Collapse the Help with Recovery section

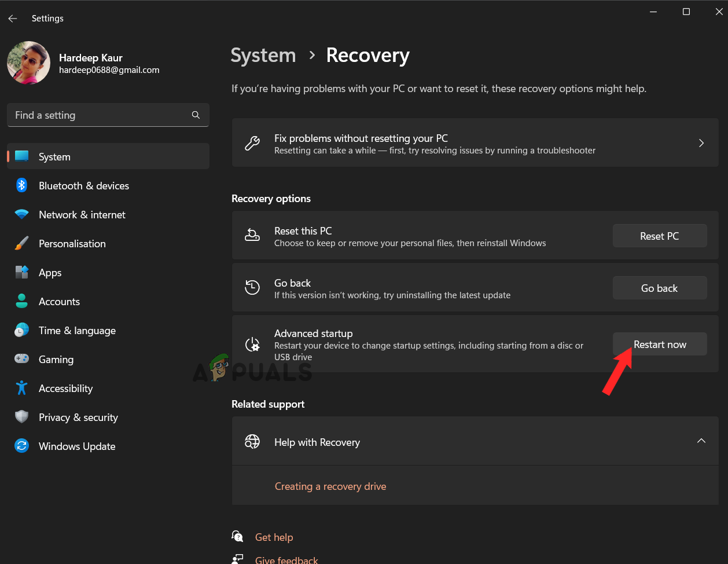pyautogui.click(x=701, y=441)
